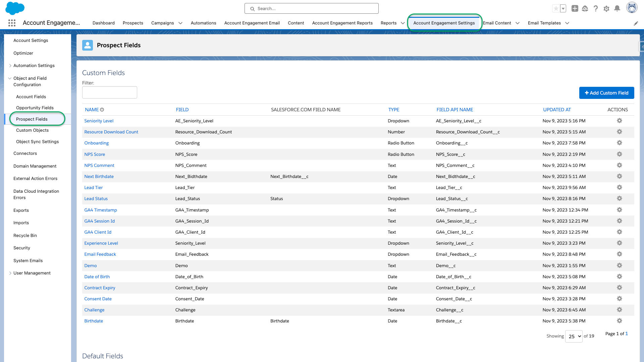Image resolution: width=644 pixels, height=362 pixels.
Task: Click the sort arrow icon beside NAME header
Action: (x=102, y=110)
